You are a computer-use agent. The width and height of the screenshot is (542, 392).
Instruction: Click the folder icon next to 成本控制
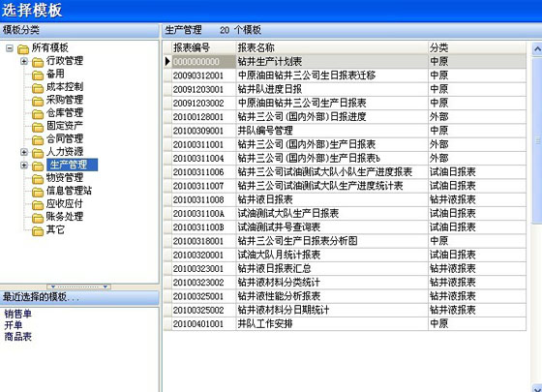point(38,88)
